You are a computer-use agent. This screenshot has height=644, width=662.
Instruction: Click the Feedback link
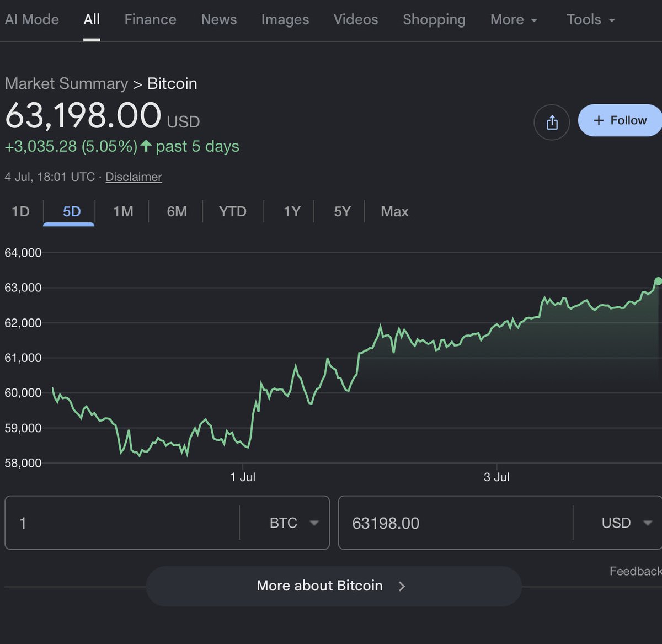coord(636,571)
